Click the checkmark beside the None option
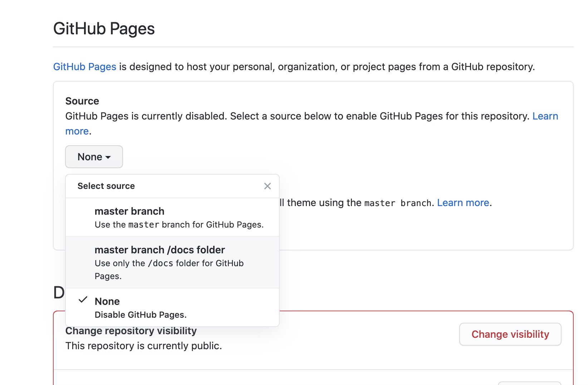The height and width of the screenshot is (385, 588). [x=83, y=301]
